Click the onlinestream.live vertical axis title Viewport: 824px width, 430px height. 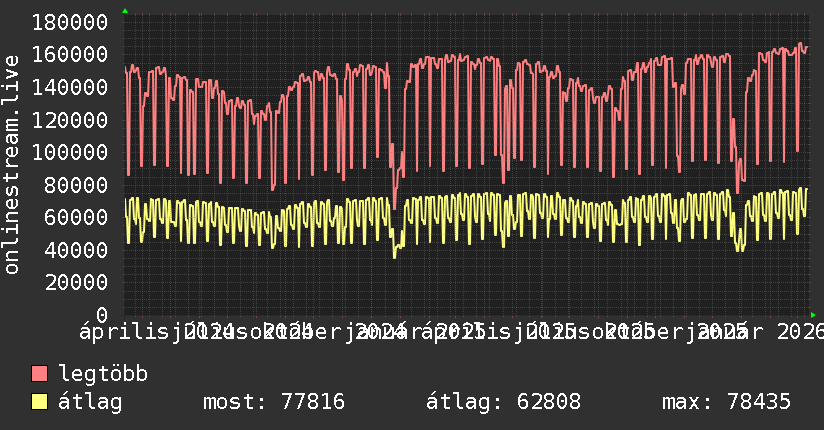click(11, 165)
